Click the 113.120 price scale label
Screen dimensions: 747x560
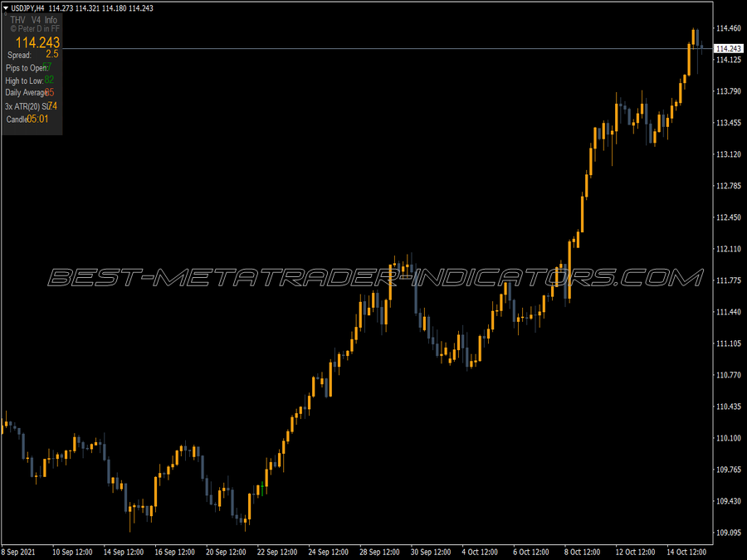tap(729, 154)
